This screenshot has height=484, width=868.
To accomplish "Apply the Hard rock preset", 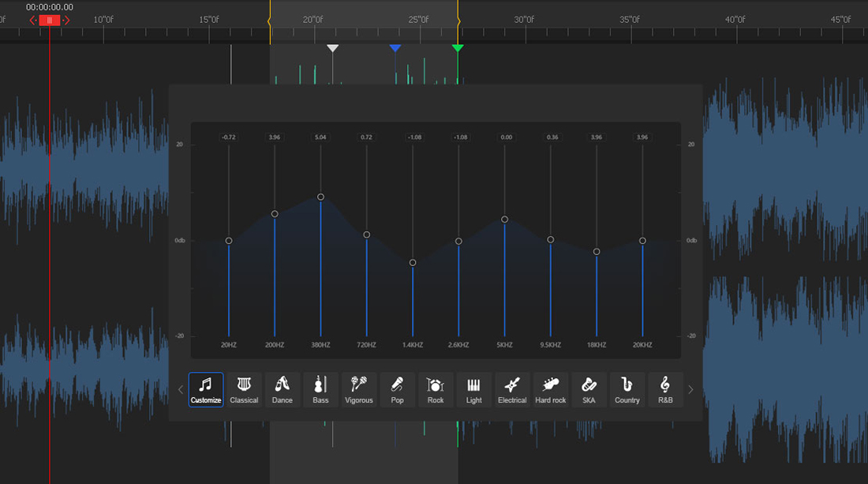I will point(550,388).
